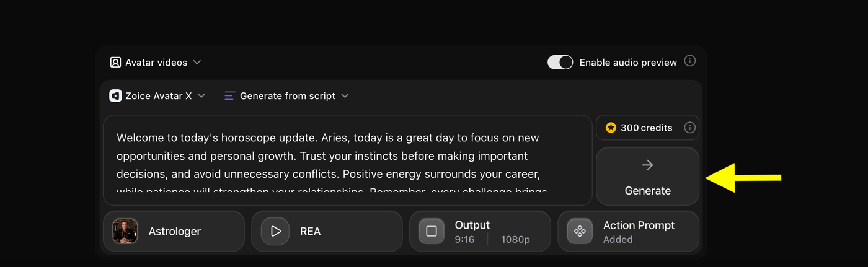Open info icon beside 300 credits
This screenshot has width=868, height=267.
click(689, 128)
